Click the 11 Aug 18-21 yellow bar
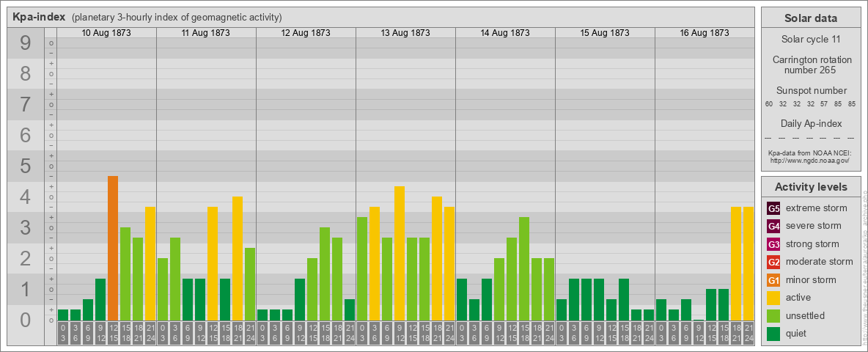This screenshot has width=868, height=352. tap(238, 258)
